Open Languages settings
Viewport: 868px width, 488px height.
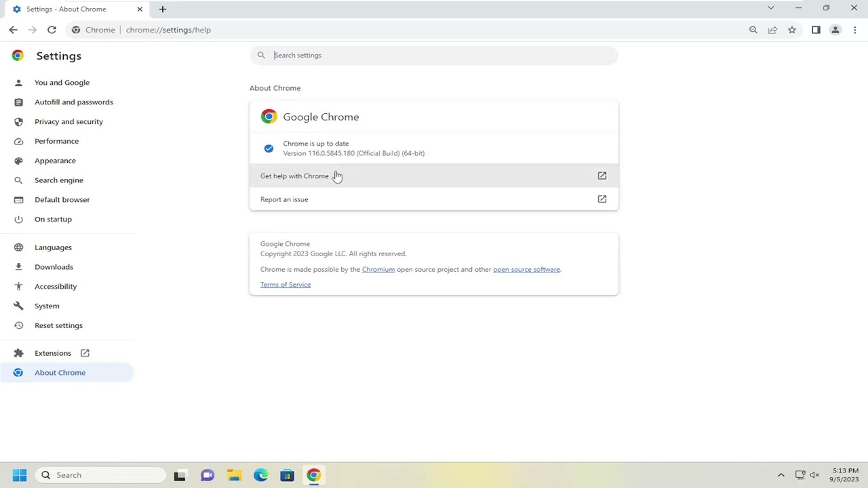pyautogui.click(x=53, y=247)
